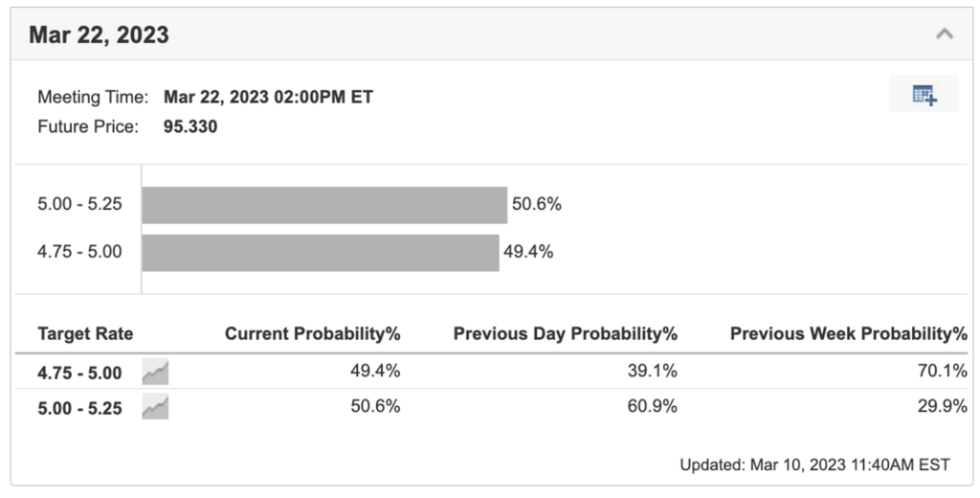Open the 4.75 - 5.00 row chart icon

[x=155, y=372]
